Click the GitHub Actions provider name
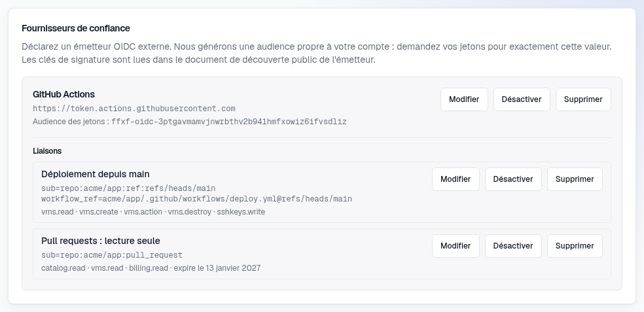Viewport: 644px width, 312px height. click(x=63, y=94)
